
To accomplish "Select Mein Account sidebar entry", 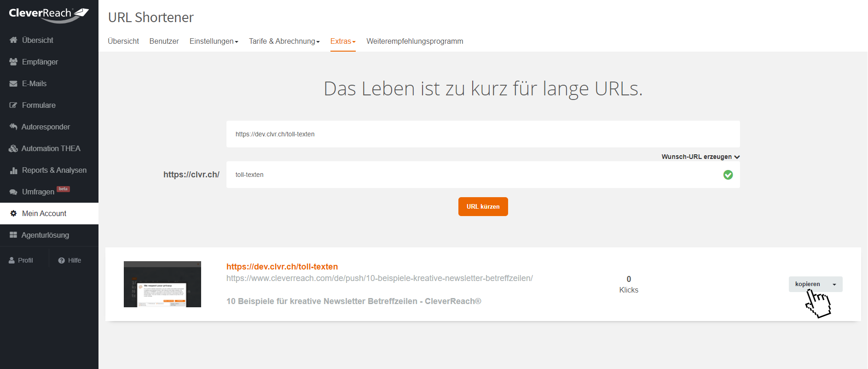I will pos(49,213).
